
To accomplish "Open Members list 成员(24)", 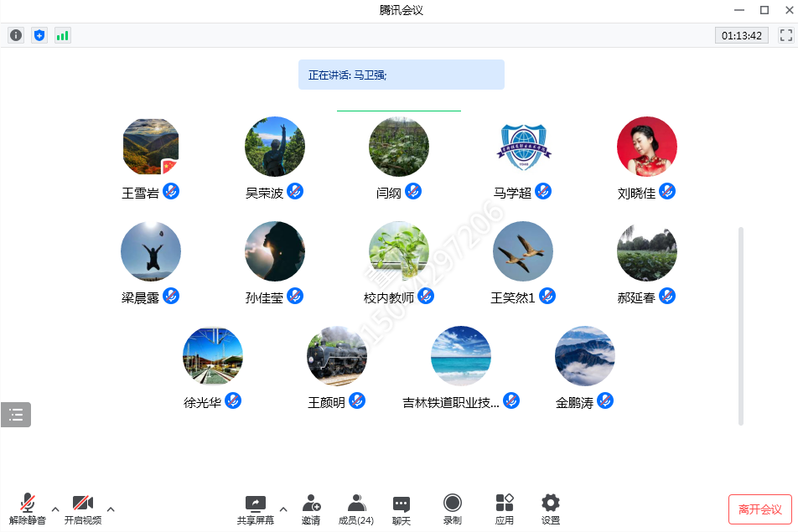I will [356, 509].
